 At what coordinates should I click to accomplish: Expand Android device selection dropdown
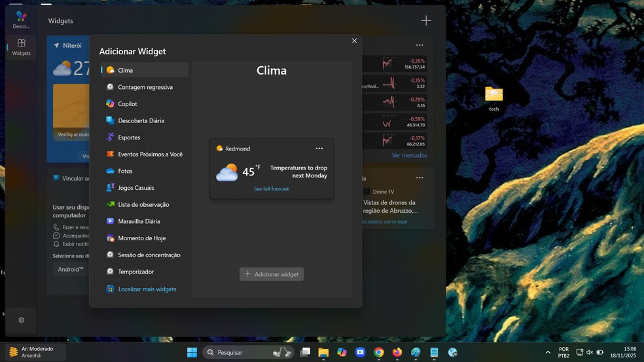pos(71,270)
